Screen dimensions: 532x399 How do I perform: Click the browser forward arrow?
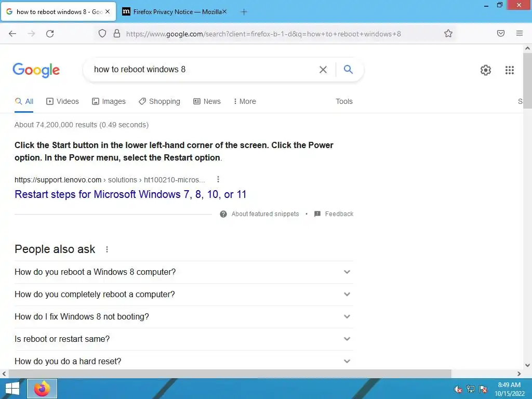31,34
